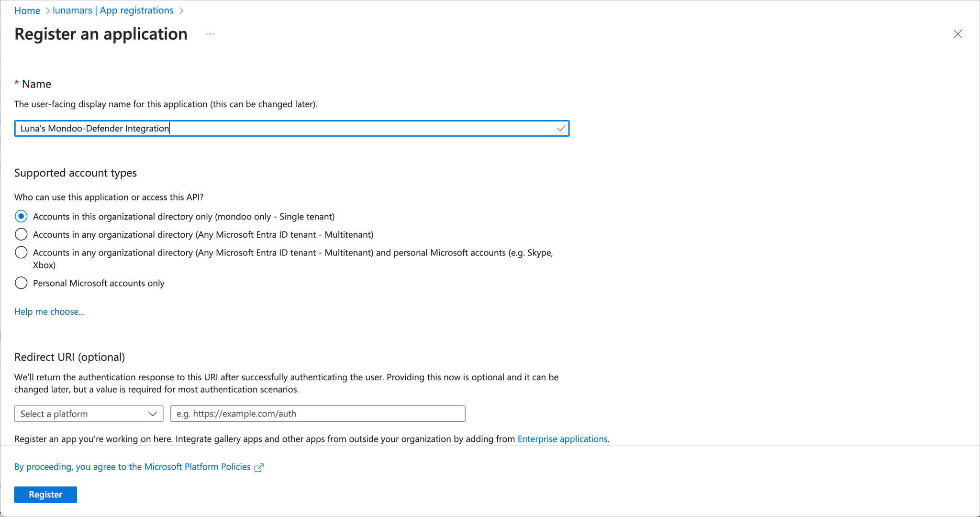Select Accounts in this organizational directory only
The width and height of the screenshot is (980, 517).
[21, 216]
